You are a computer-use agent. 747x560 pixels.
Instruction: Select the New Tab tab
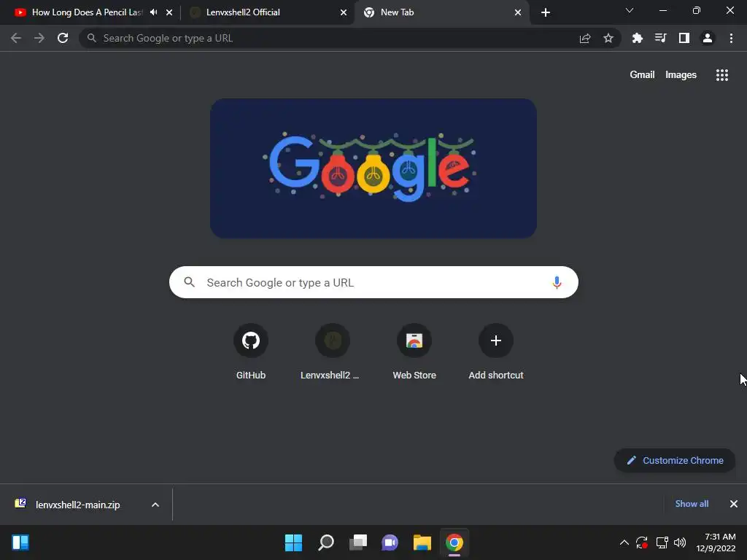click(x=441, y=12)
